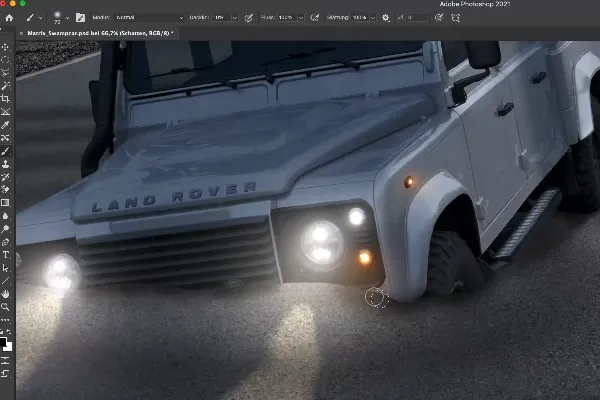Select the History Brush tool
600x400 pixels.
(5, 177)
